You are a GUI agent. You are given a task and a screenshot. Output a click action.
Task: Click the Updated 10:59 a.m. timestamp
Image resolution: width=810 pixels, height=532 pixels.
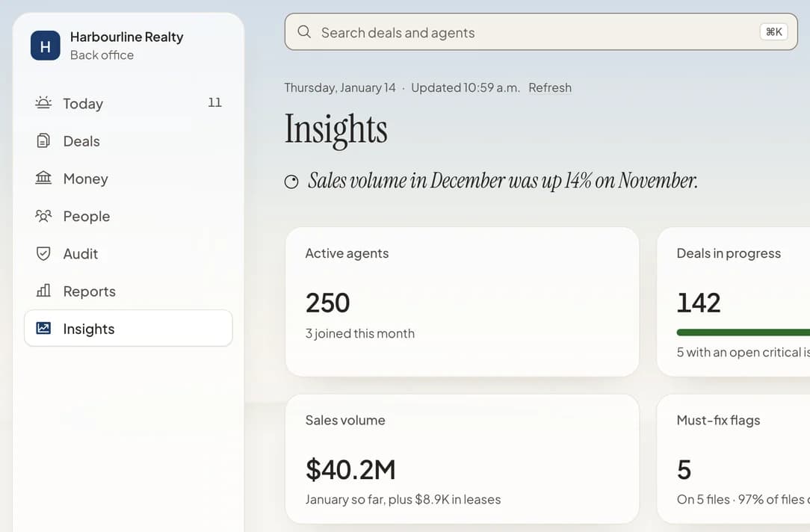point(466,88)
